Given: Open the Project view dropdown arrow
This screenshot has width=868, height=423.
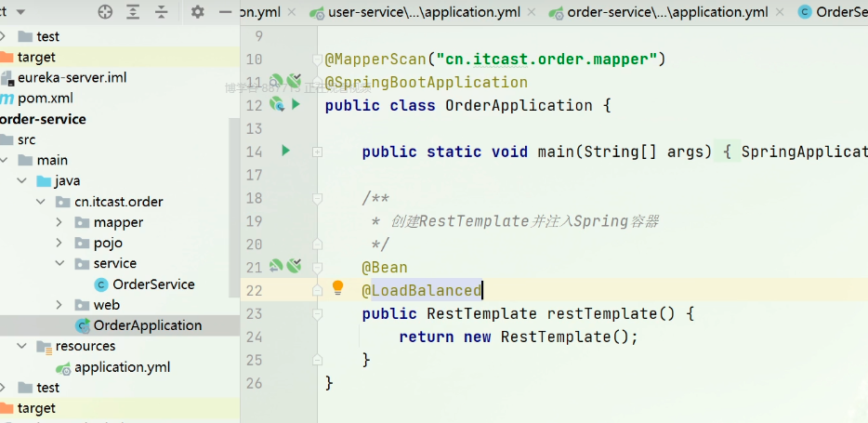Looking at the screenshot, I should click(21, 12).
